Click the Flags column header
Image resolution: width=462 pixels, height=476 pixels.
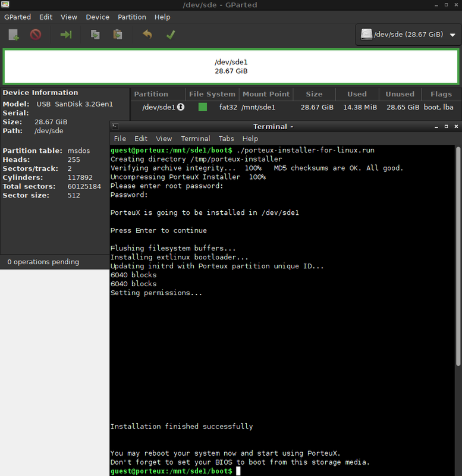pyautogui.click(x=441, y=94)
